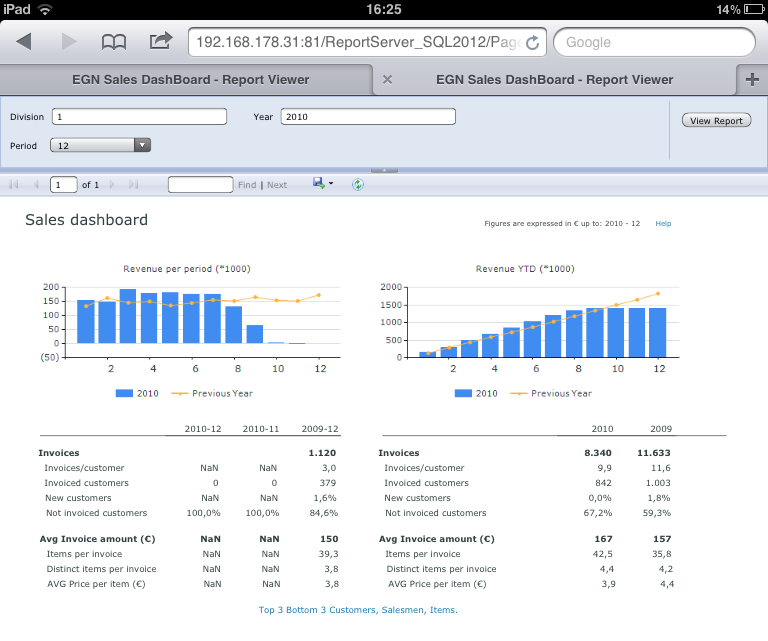Tap the Safari forward arrow
768x641 pixels.
point(69,42)
